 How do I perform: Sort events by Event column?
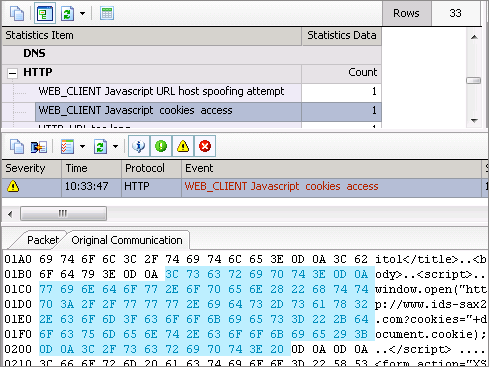pyautogui.click(x=332, y=169)
